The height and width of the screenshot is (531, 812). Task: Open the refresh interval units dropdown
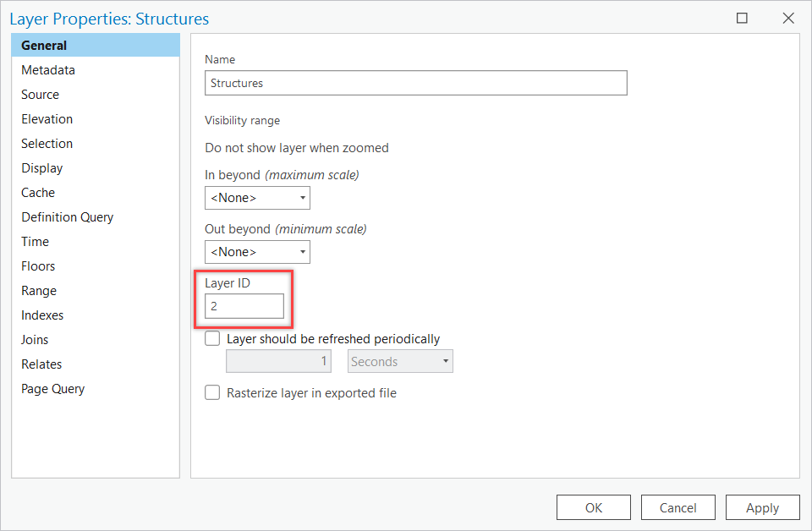[443, 361]
